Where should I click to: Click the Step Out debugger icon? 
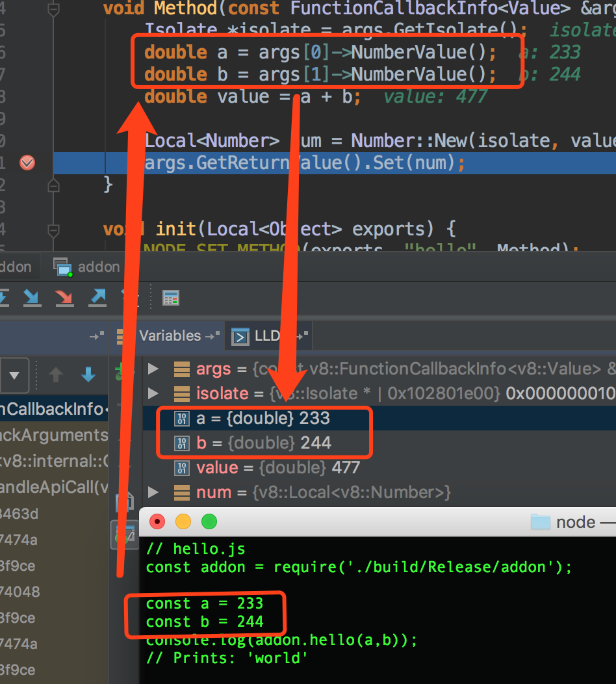[97, 298]
